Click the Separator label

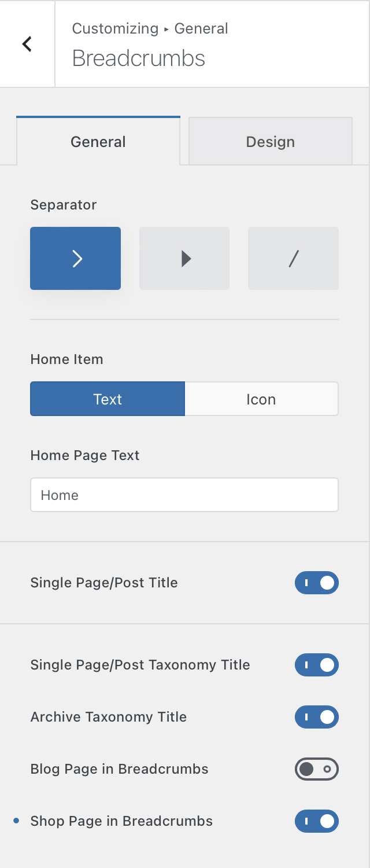tap(64, 205)
